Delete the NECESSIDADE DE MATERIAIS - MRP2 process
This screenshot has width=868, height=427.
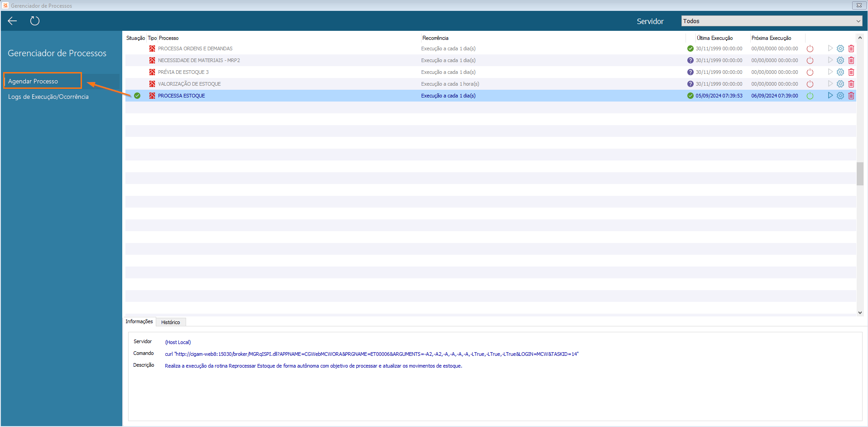[x=851, y=60]
